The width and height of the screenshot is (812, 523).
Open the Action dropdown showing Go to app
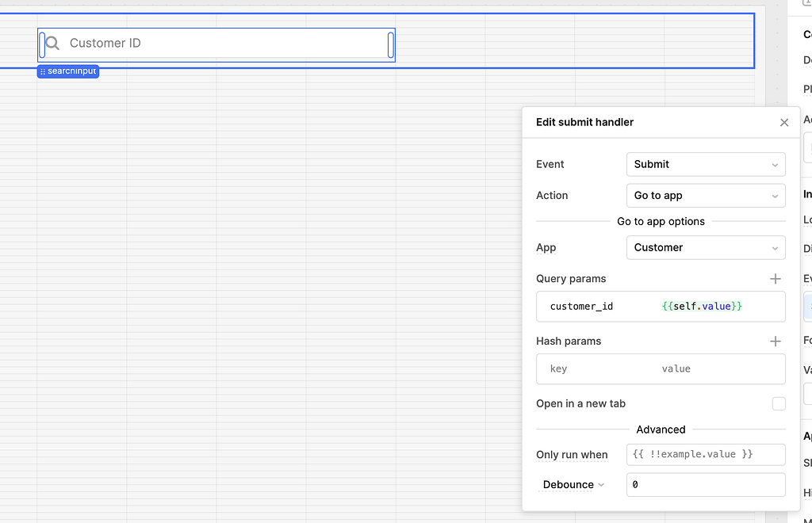pos(705,196)
